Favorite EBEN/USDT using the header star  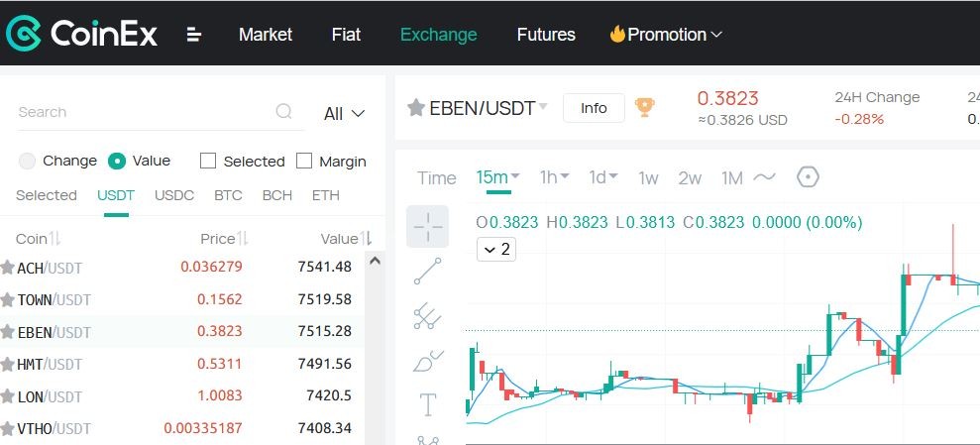tap(416, 107)
